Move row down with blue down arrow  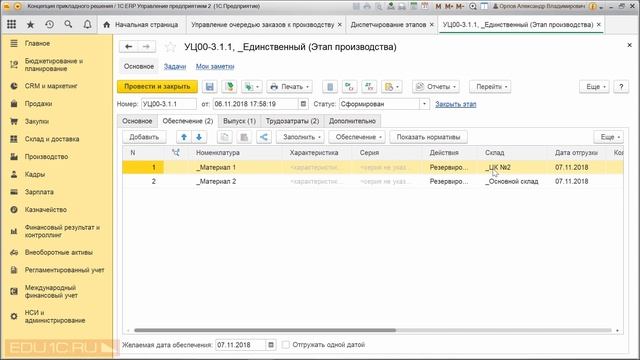coord(199,137)
